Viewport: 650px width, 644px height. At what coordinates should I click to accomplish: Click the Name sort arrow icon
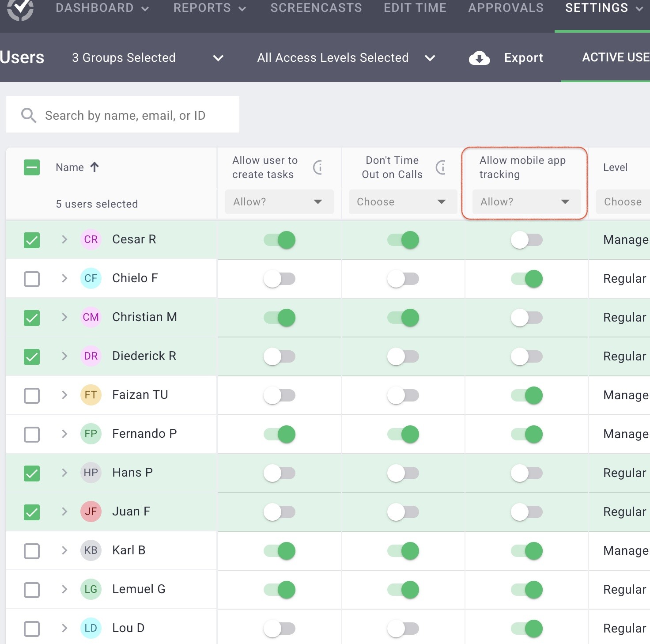[94, 167]
